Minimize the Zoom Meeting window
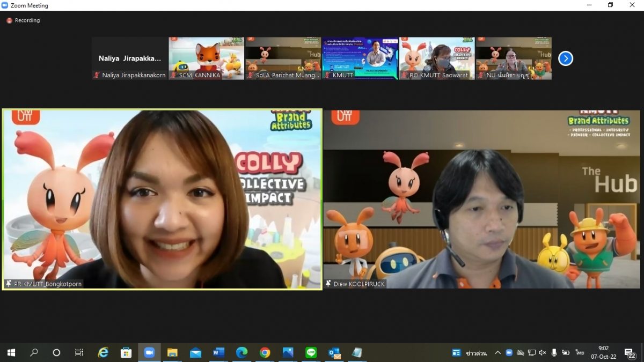The image size is (644, 362). pyautogui.click(x=588, y=5)
